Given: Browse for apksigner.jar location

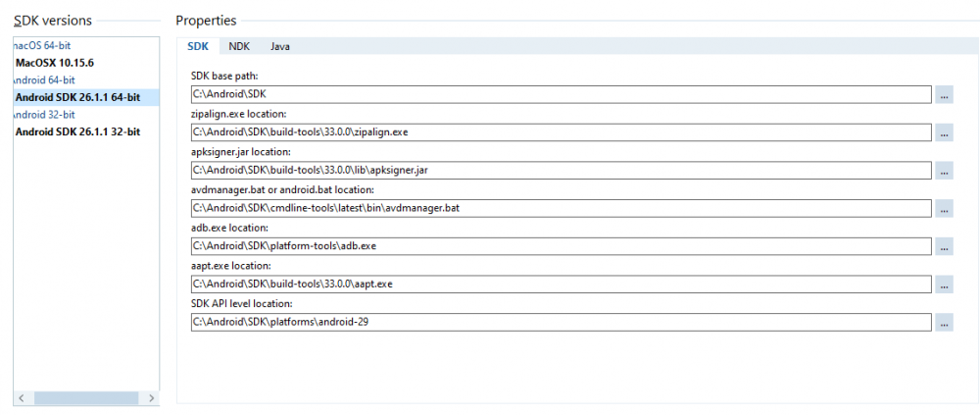Looking at the screenshot, I should (945, 171).
